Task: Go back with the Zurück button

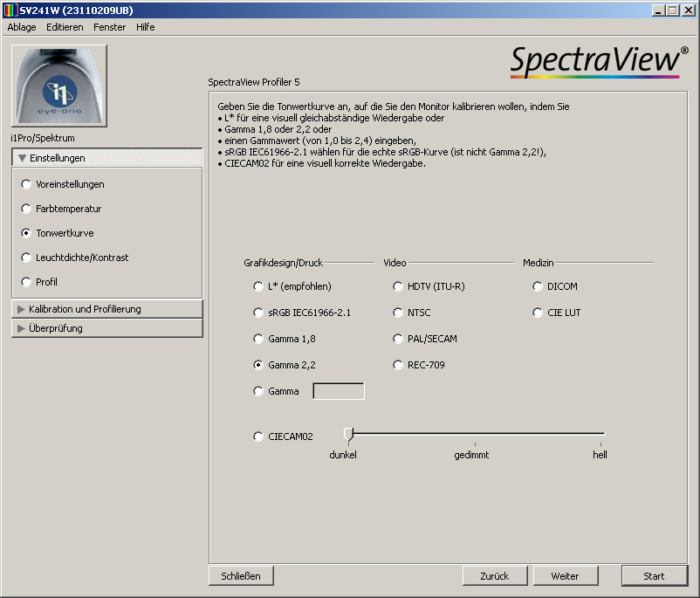Action: click(x=495, y=576)
